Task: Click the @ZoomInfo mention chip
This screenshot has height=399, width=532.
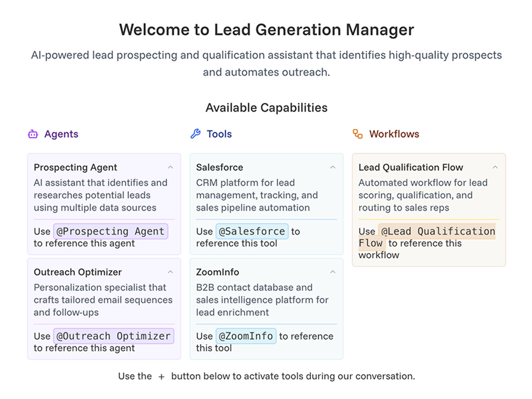Action: 246,336
